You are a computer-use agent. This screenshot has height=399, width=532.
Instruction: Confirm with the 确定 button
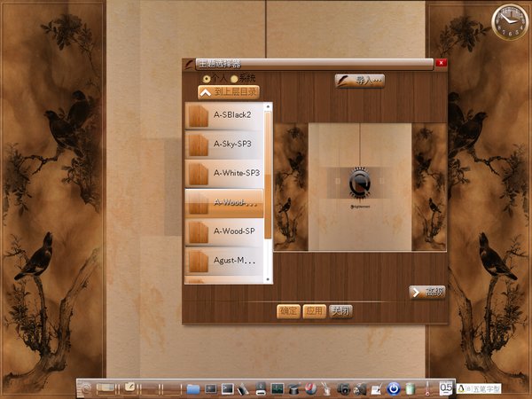tap(288, 311)
